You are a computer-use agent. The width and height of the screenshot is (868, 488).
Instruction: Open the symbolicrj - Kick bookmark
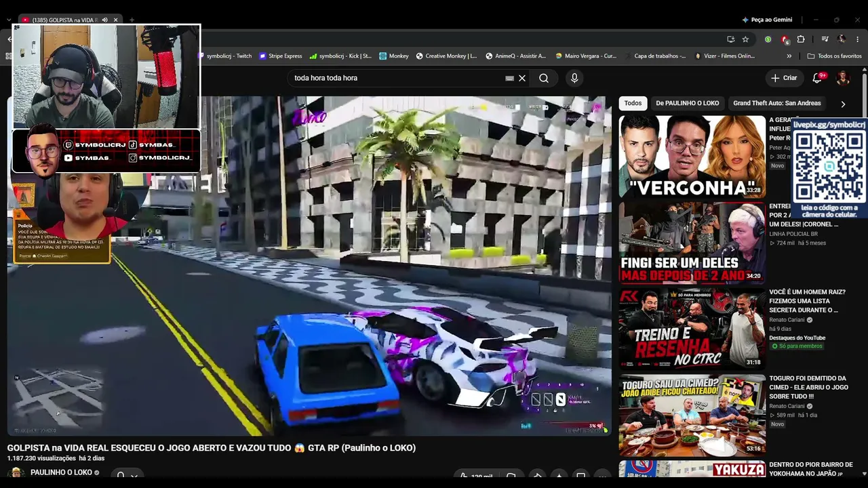(340, 56)
